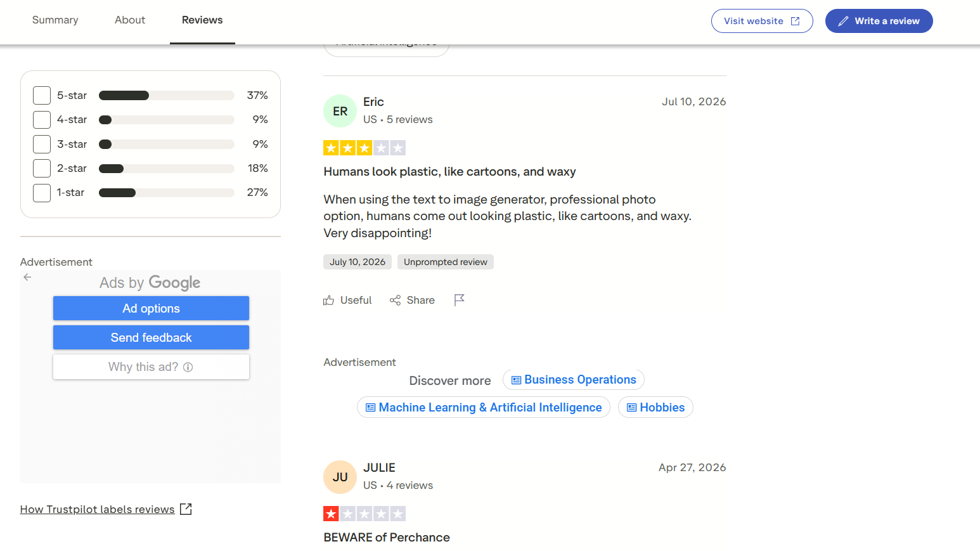Open the review titled Humans look plastic
The width and height of the screenshot is (980, 551).
click(449, 172)
